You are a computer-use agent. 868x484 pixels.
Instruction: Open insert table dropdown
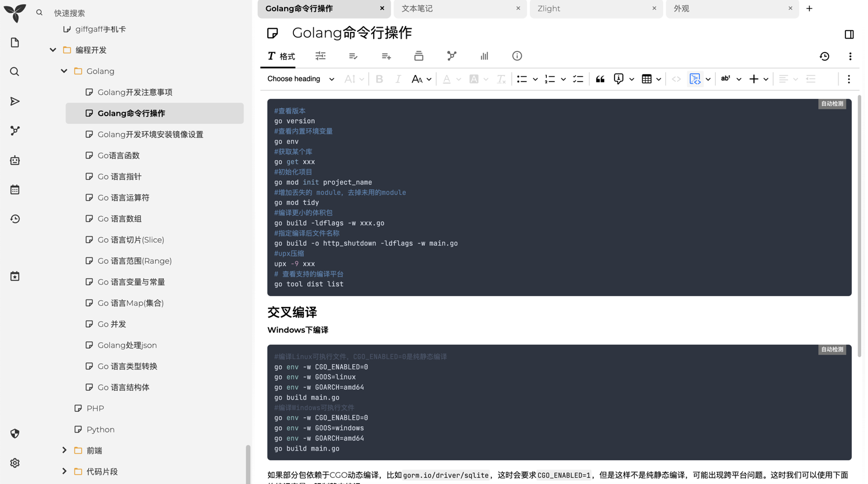tap(652, 79)
